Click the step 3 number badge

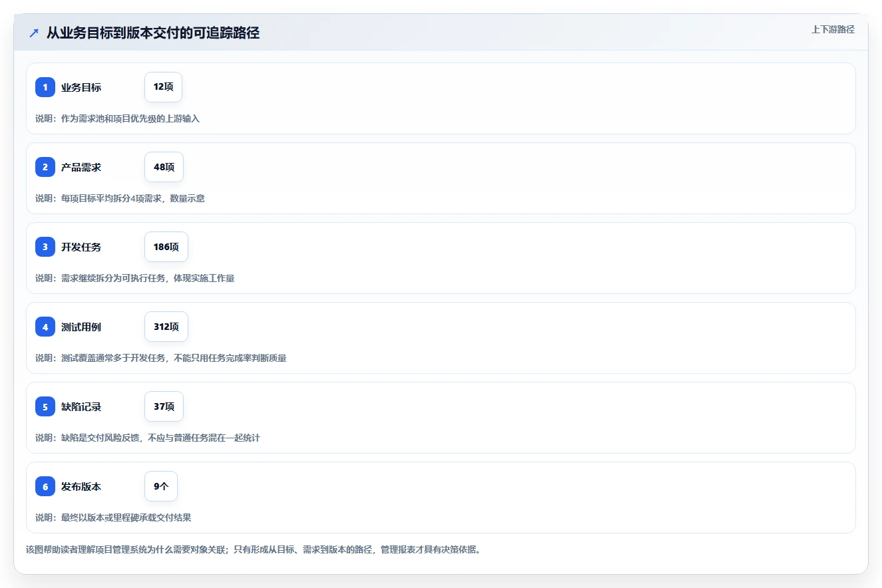coord(45,247)
